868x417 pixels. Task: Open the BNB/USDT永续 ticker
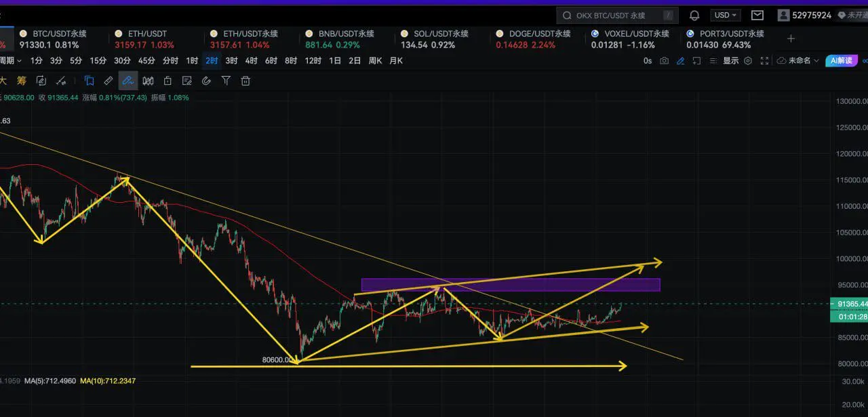[341, 39]
